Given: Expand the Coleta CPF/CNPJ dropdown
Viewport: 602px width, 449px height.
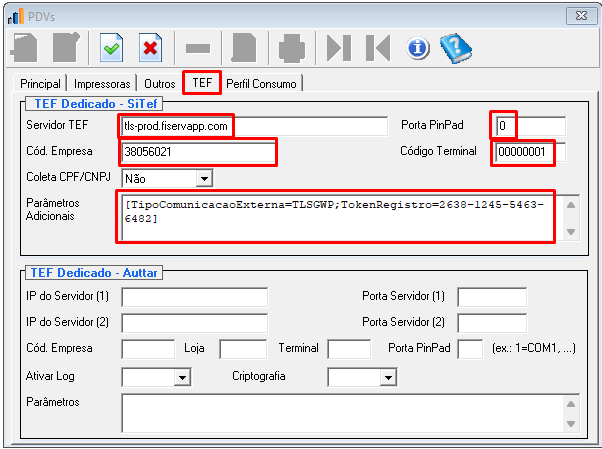Looking at the screenshot, I should pyautogui.click(x=204, y=179).
